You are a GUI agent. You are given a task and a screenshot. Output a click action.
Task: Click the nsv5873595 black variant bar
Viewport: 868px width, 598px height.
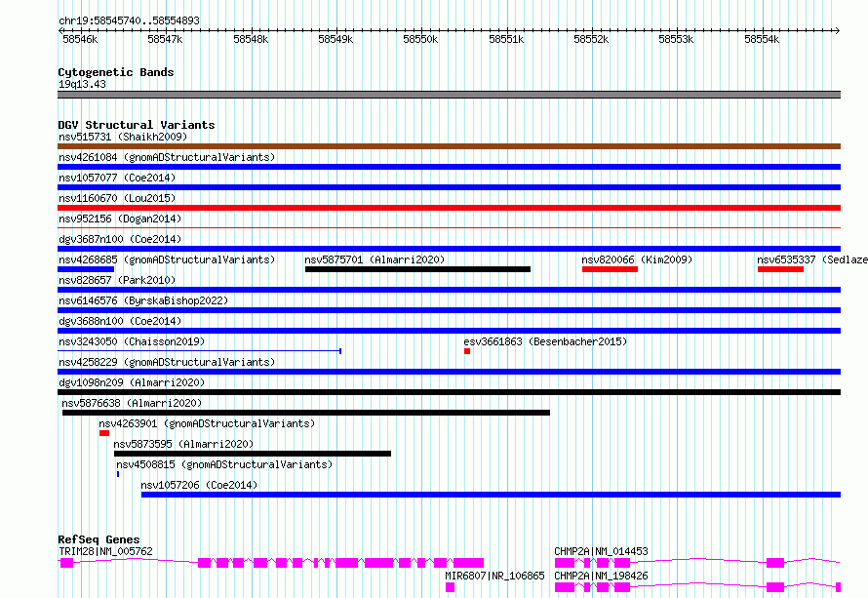pos(253,454)
